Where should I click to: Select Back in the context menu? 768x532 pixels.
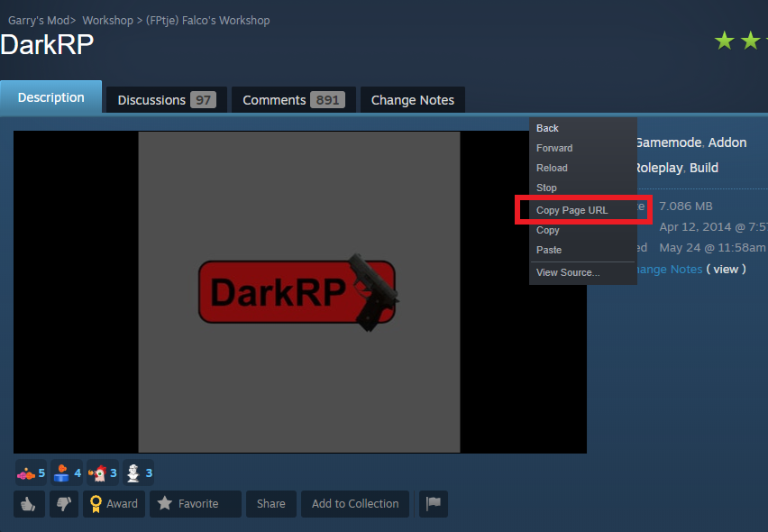[583, 128]
